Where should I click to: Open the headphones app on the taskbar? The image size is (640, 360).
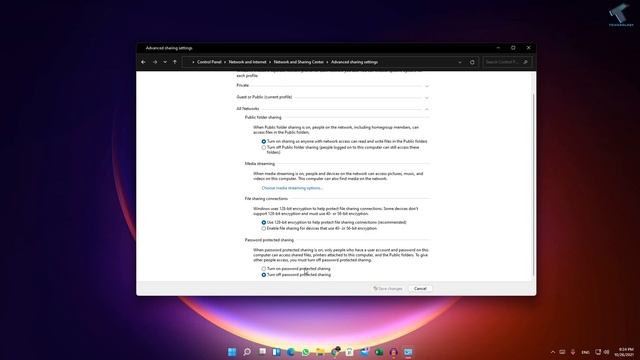(x=394, y=352)
